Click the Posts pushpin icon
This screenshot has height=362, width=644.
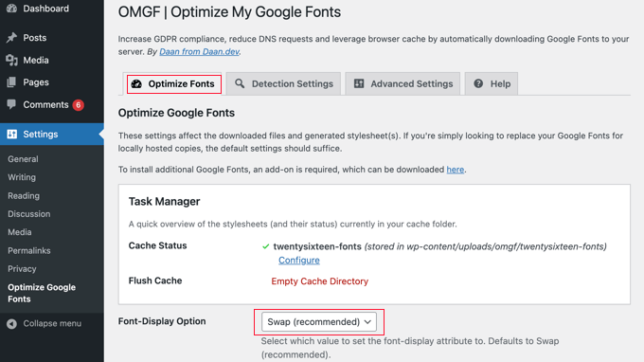point(12,37)
